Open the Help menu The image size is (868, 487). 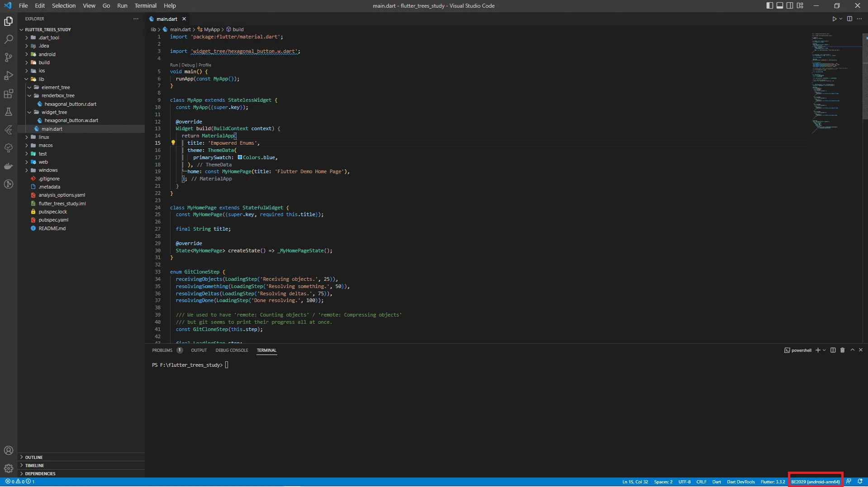[x=170, y=6]
